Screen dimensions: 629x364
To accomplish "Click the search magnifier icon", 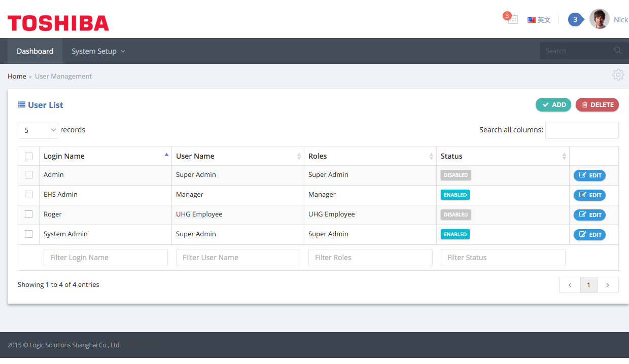I will 617,51.
